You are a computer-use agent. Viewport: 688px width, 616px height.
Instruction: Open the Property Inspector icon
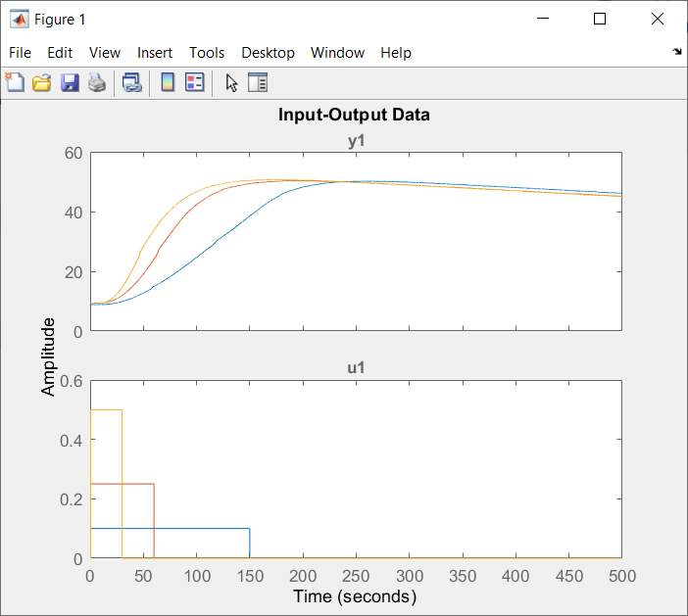click(x=258, y=82)
